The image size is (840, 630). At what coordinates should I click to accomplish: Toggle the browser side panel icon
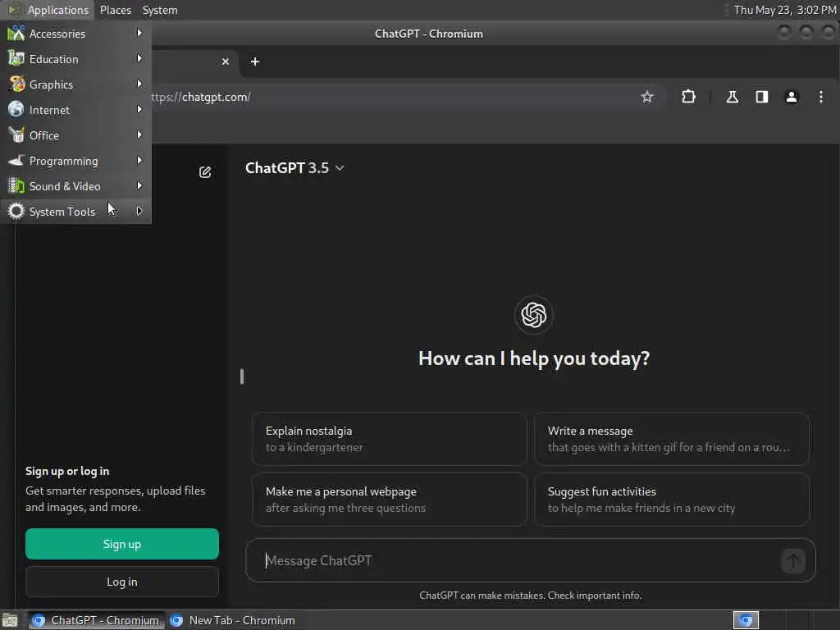pyautogui.click(x=762, y=97)
